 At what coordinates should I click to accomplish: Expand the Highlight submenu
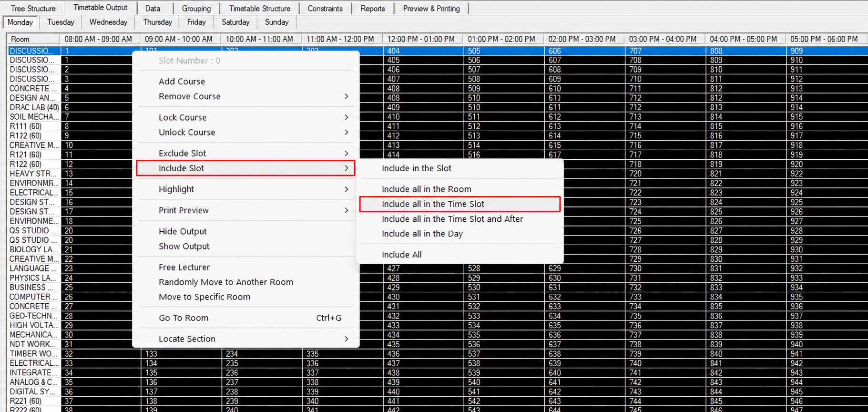point(245,189)
